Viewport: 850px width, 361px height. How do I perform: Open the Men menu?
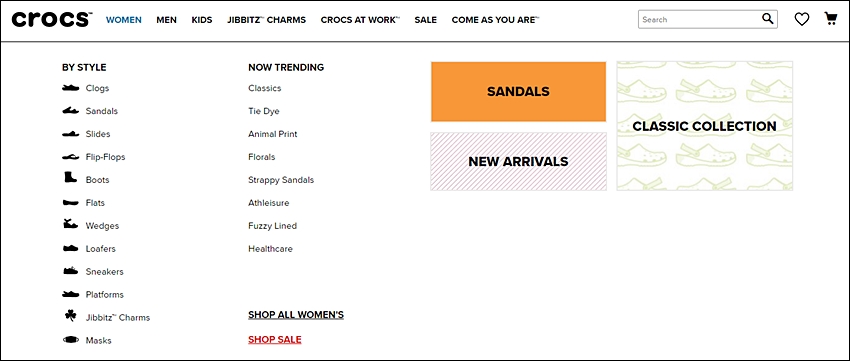tap(166, 20)
